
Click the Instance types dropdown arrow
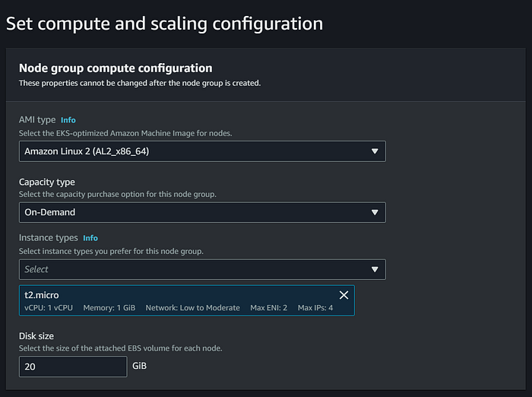pos(375,269)
